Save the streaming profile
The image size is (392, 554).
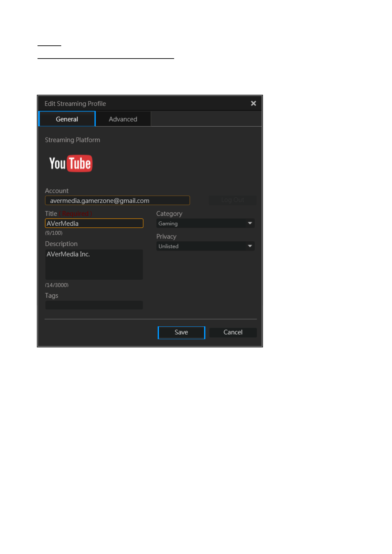[181, 332]
